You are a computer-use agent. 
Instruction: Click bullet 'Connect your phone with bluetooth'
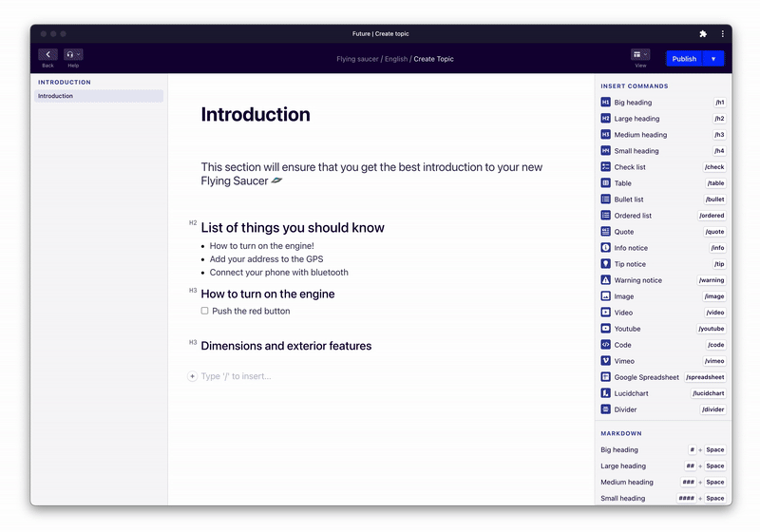click(x=278, y=273)
